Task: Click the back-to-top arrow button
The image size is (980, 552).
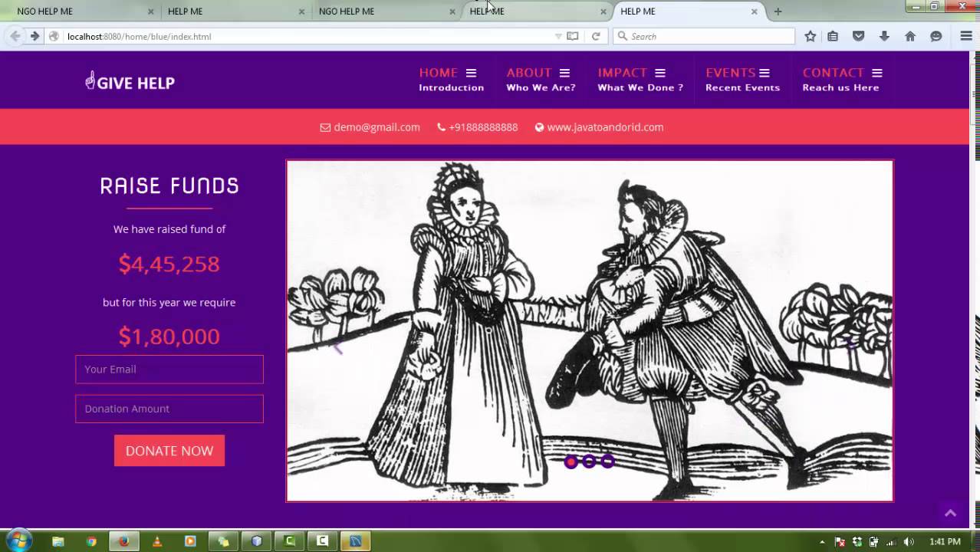Action: (x=950, y=513)
